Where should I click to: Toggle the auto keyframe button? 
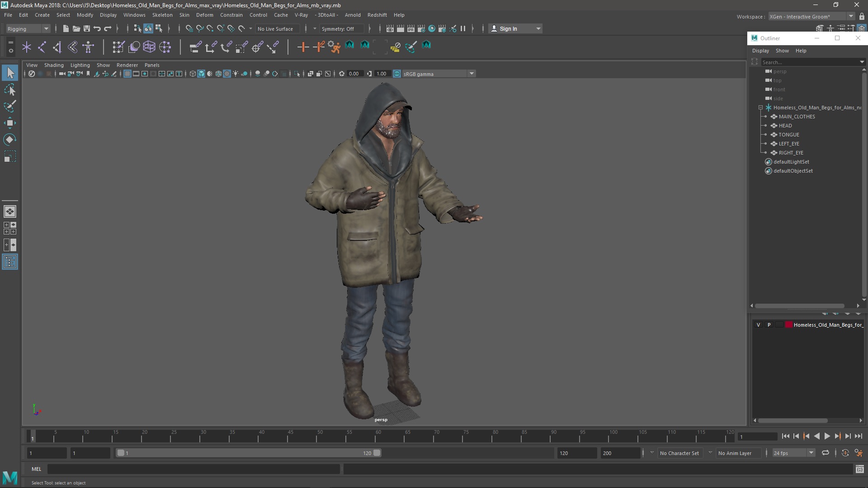pyautogui.click(x=845, y=453)
